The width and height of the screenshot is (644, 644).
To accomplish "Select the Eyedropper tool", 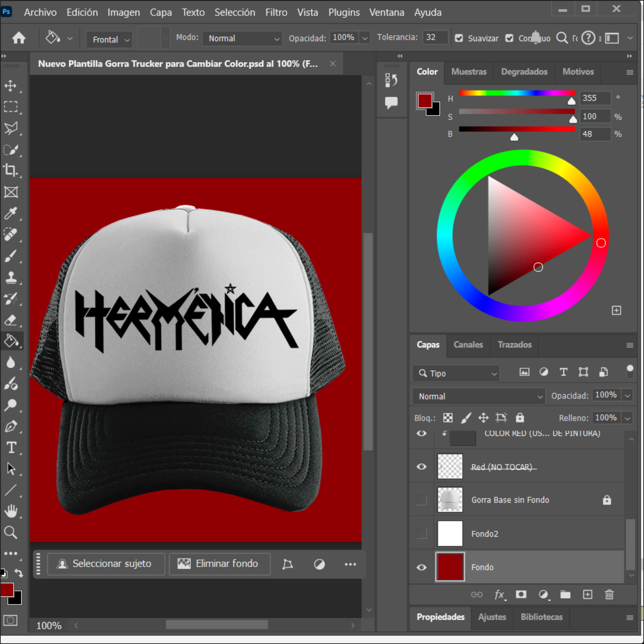I will [11, 213].
